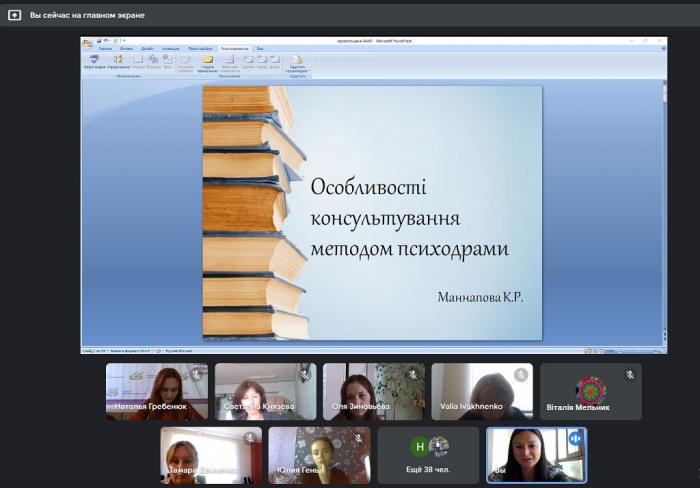Click the muted mic icon on Наталья Гребенюк's tile
The height and width of the screenshot is (488, 700).
(196, 375)
